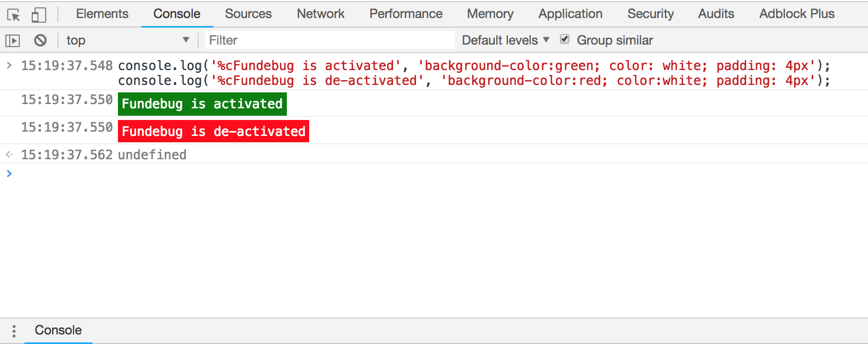Open the top context dropdown

click(x=127, y=40)
